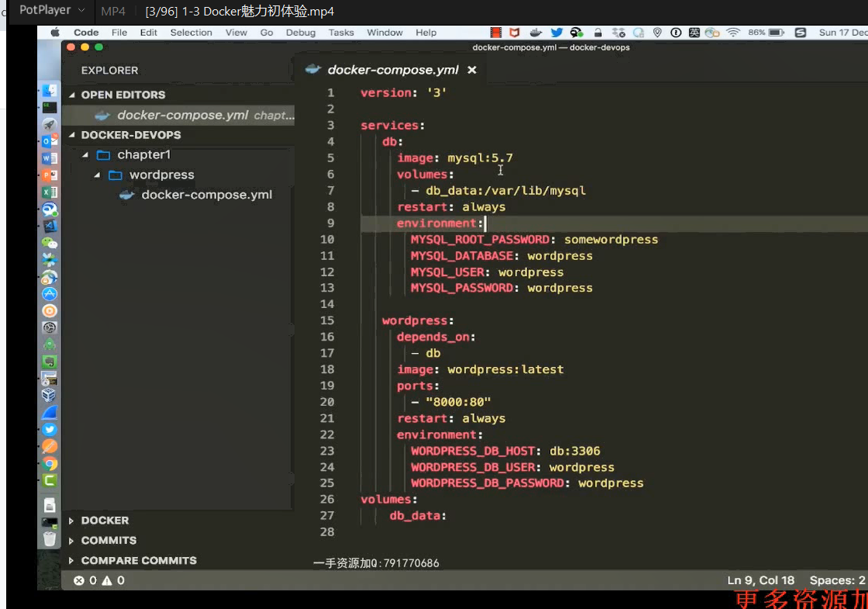Open Visual Studio Code from the Dock
The image size is (868, 609).
coord(50,226)
